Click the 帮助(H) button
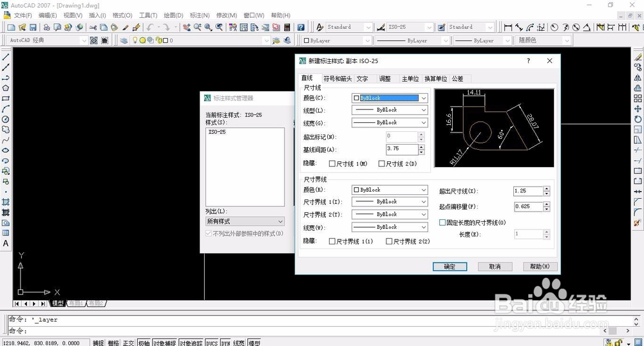This screenshot has height=346, width=644. coord(540,266)
